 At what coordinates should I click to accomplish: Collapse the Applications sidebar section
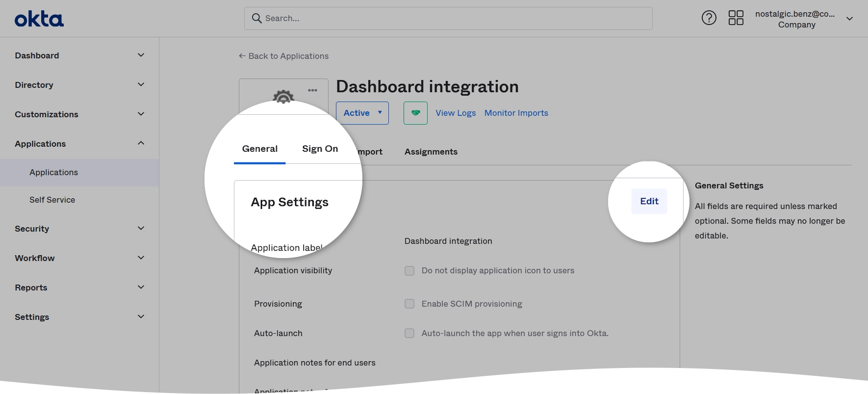click(79, 144)
